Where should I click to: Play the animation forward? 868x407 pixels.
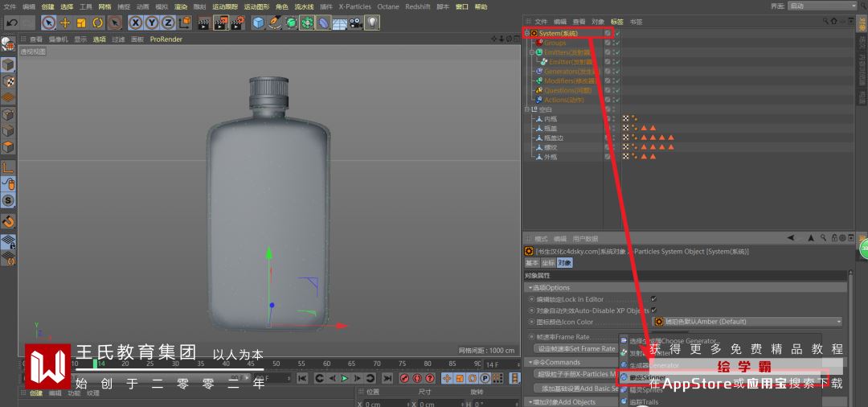coord(345,378)
